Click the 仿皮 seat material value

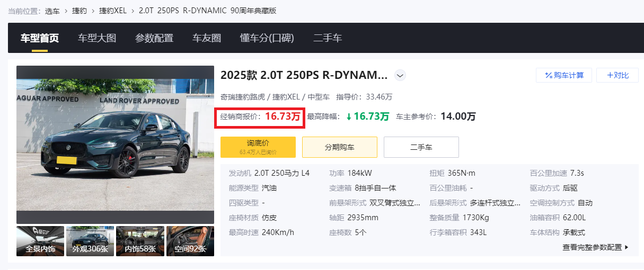269,218
